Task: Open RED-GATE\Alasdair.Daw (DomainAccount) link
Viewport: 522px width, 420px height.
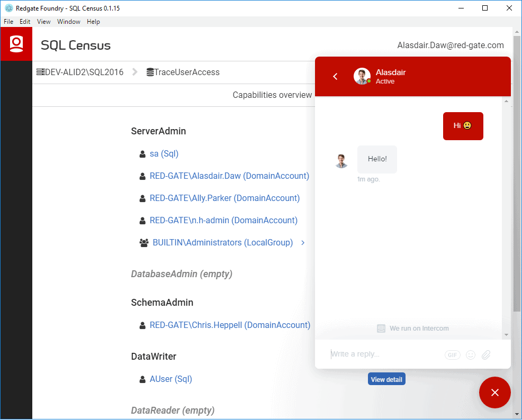Action: (x=229, y=176)
